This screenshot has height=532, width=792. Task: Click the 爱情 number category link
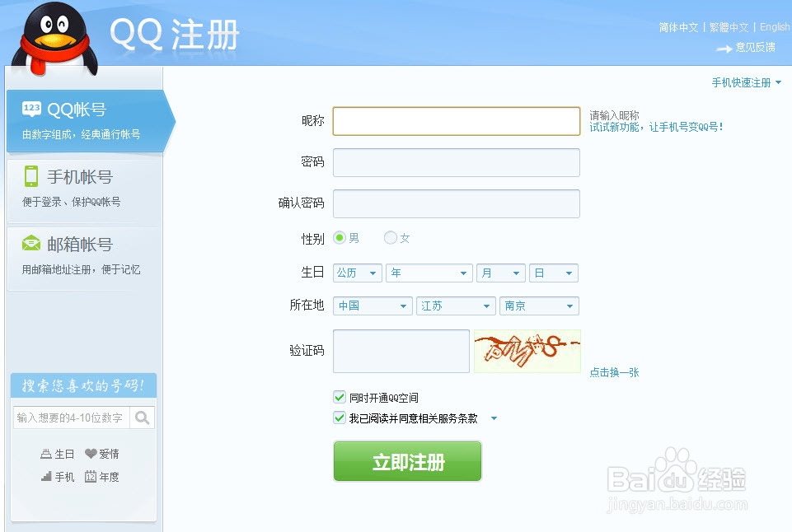click(109, 454)
